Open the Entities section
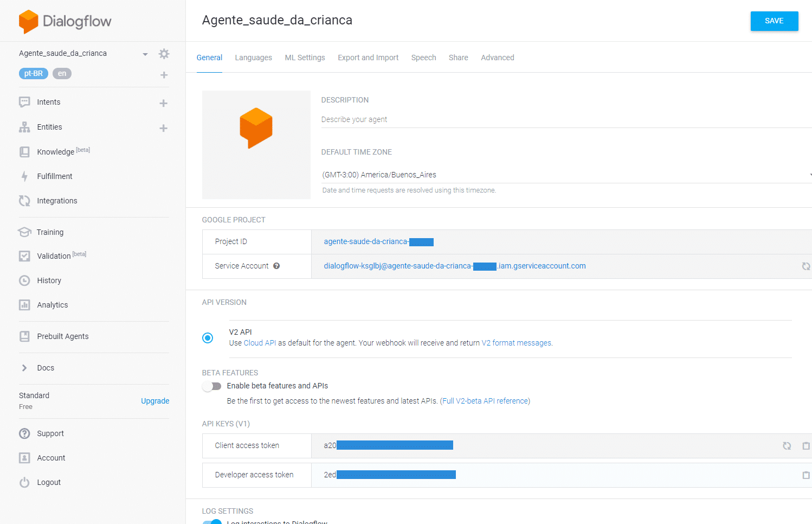Image resolution: width=812 pixels, height=524 pixels. point(49,127)
